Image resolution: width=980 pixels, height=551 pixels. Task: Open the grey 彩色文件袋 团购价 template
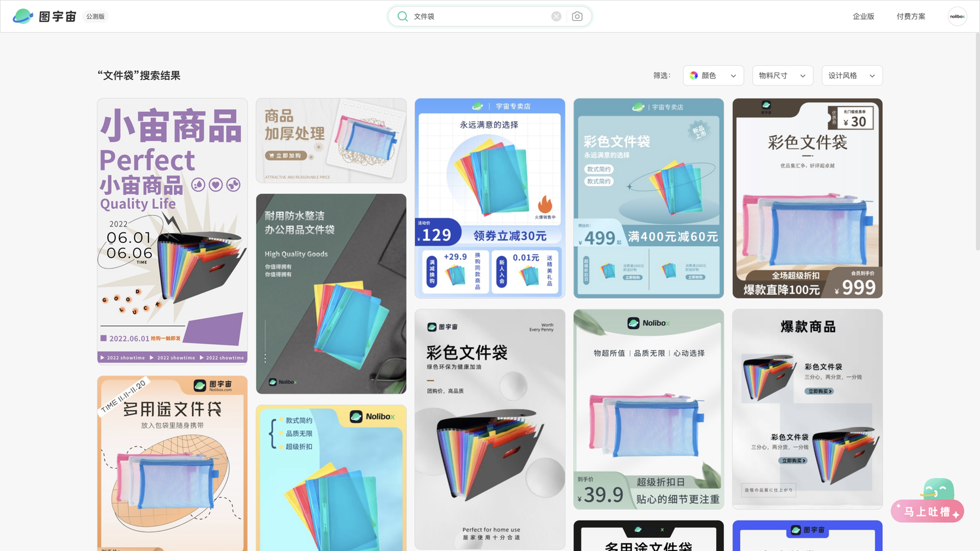pos(490,430)
